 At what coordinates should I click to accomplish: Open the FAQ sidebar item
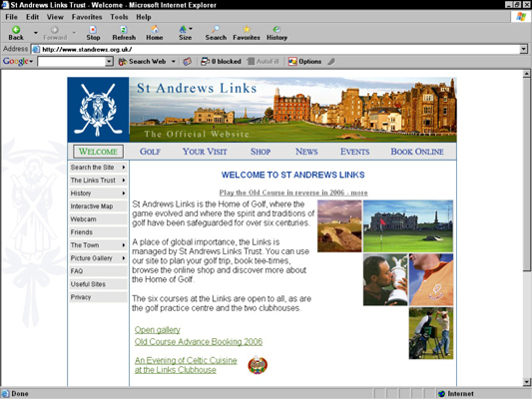pos(98,271)
